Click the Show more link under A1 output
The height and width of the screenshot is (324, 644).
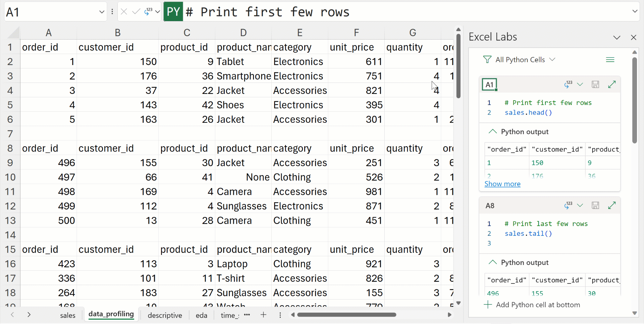pyautogui.click(x=502, y=184)
